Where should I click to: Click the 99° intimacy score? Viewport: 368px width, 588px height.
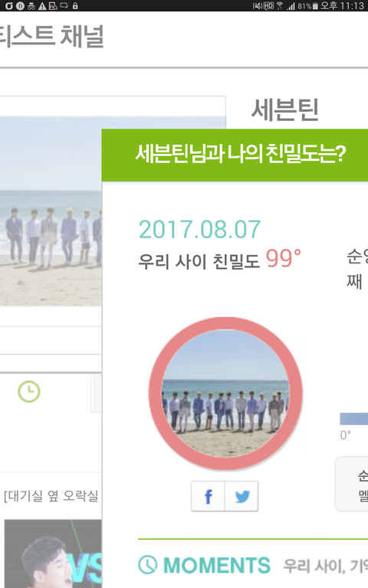284,258
